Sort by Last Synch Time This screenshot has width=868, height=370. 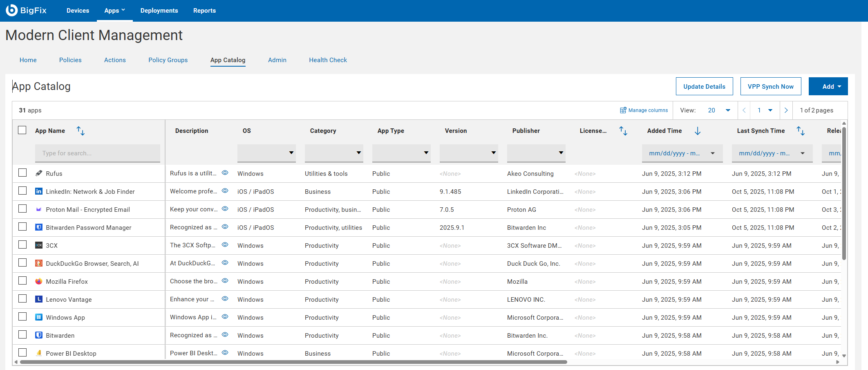(800, 131)
